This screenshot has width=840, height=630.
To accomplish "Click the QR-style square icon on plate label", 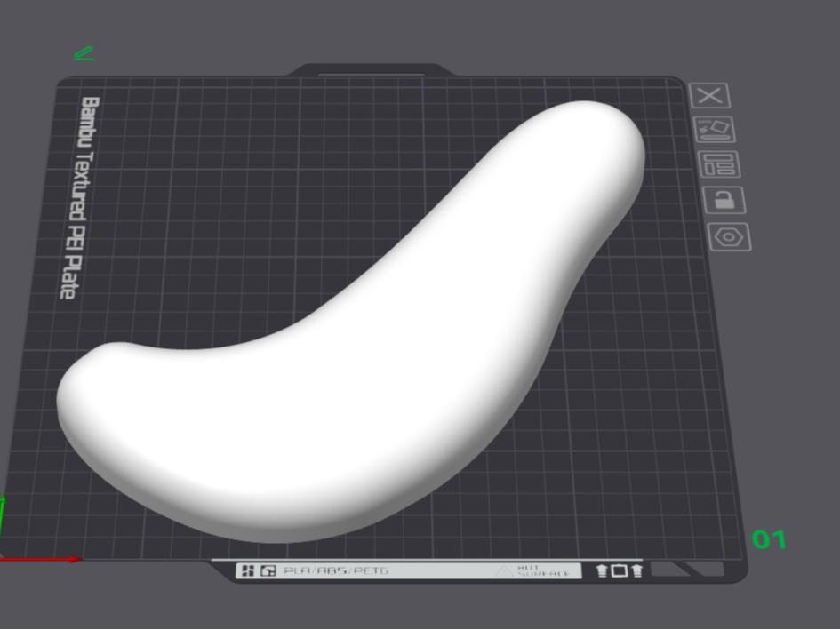I will point(248,570).
